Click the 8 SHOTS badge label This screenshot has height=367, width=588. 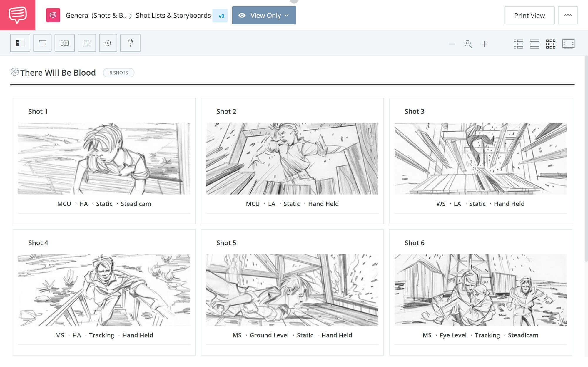pos(119,72)
